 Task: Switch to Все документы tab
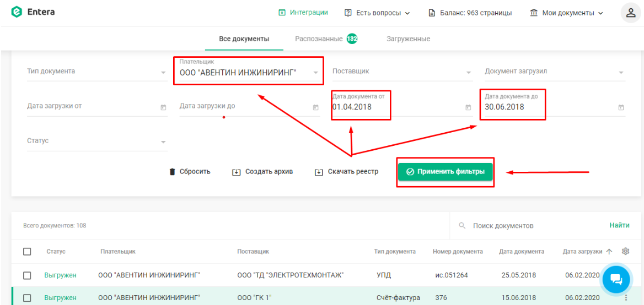pyautogui.click(x=244, y=39)
